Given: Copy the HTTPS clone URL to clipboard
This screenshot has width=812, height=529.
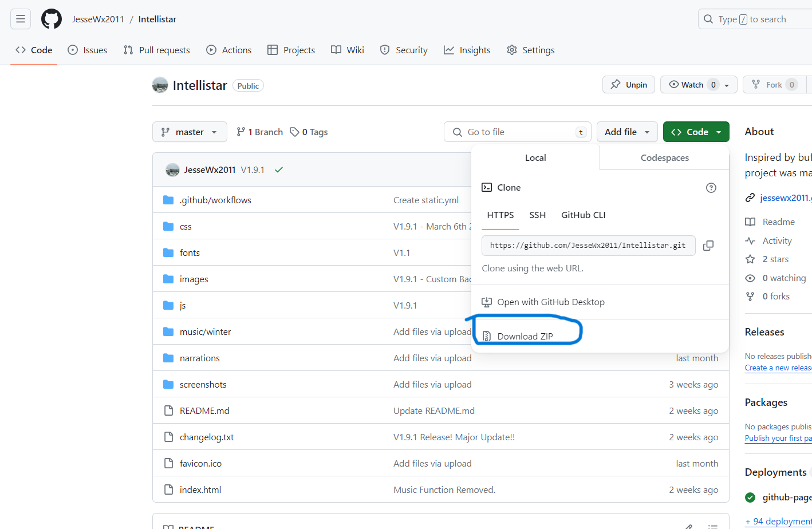Looking at the screenshot, I should (x=708, y=245).
